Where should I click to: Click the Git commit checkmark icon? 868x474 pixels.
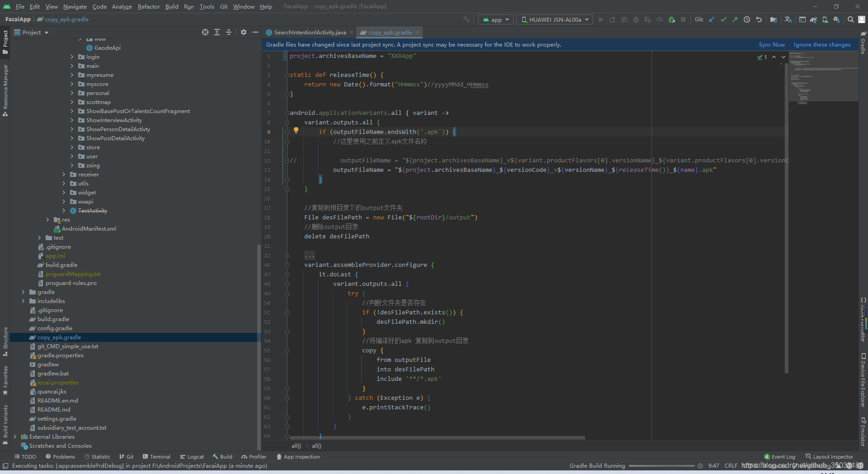[723, 19]
